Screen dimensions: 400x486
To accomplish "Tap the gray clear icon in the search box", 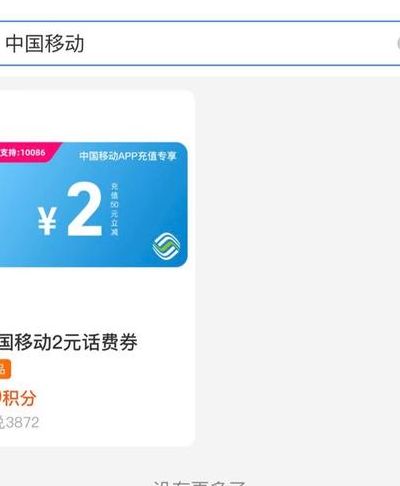I will point(398,44).
